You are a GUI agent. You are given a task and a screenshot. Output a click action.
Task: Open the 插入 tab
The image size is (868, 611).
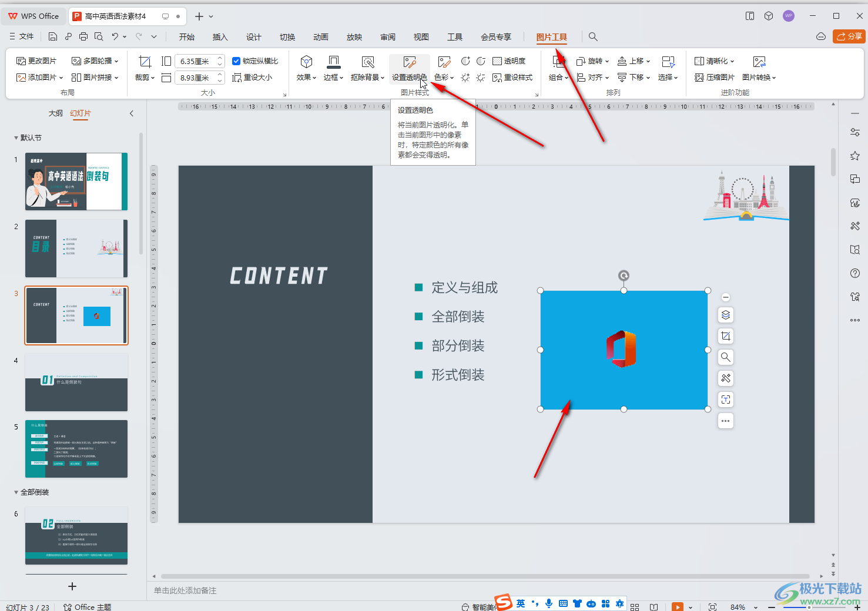click(220, 37)
